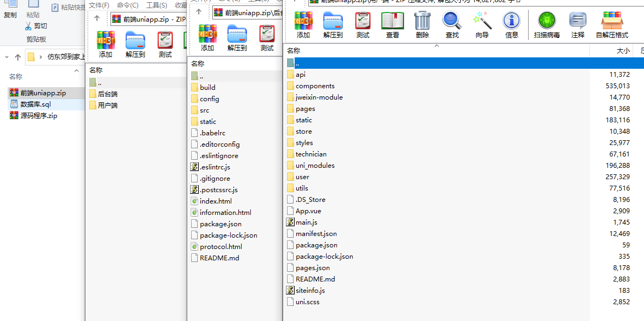
Task: Click 剪切 in the Explorer ribbon
Action: coord(36,26)
